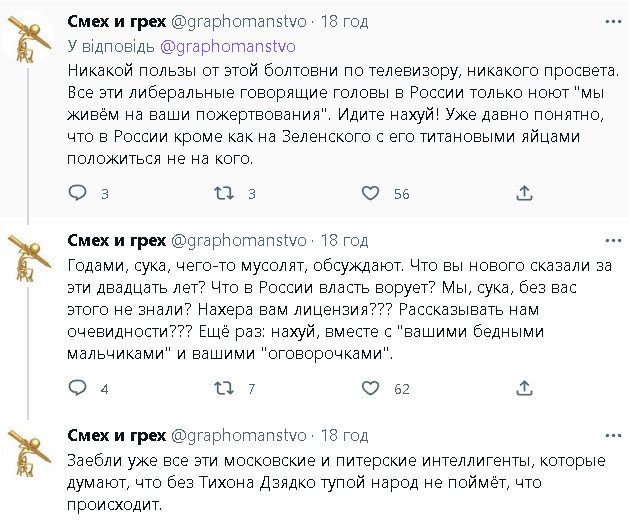The height and width of the screenshot is (523, 629).
Task: Open the third tweet's 18 год timestamp
Action: click(342, 436)
